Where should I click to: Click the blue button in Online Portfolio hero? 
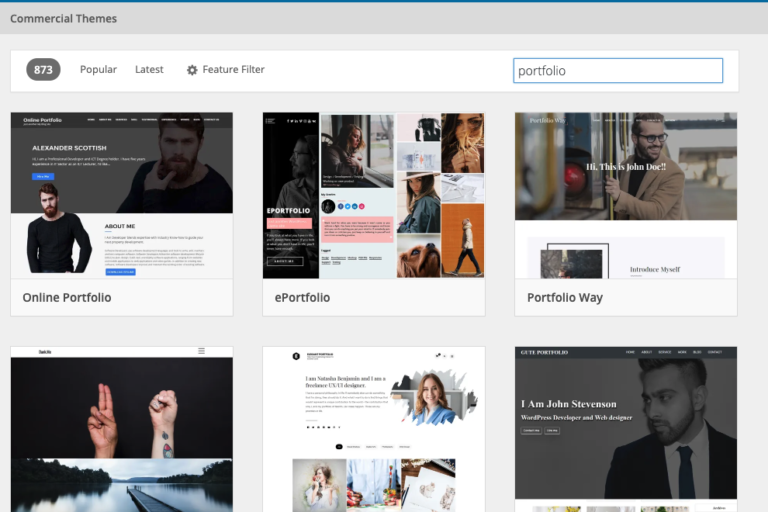click(43, 176)
